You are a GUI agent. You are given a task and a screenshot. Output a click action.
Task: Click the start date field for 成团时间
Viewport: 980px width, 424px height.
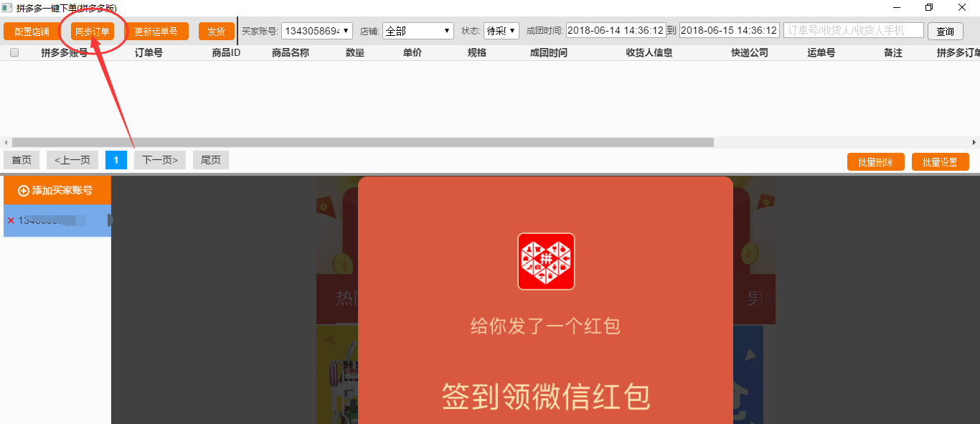[616, 31]
